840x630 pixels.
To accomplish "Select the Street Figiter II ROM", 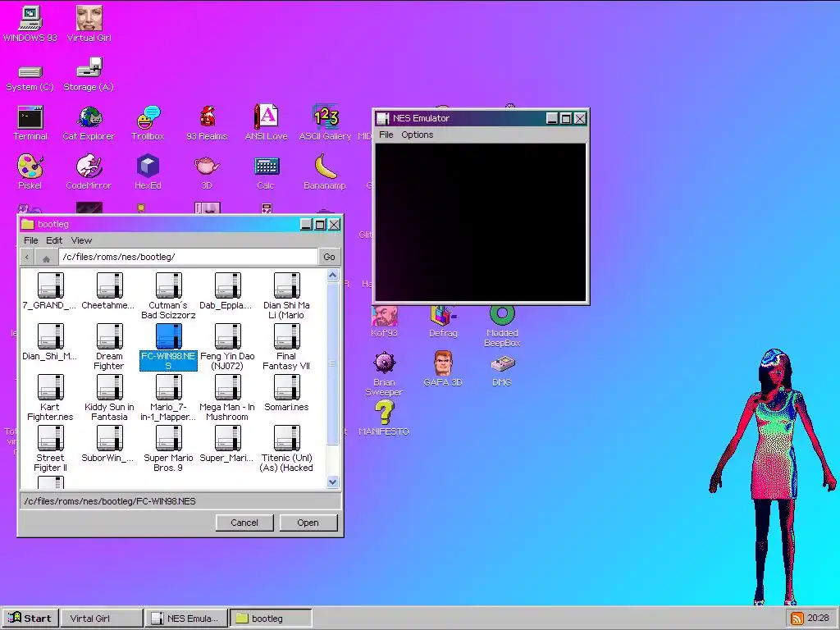I will coord(50,449).
